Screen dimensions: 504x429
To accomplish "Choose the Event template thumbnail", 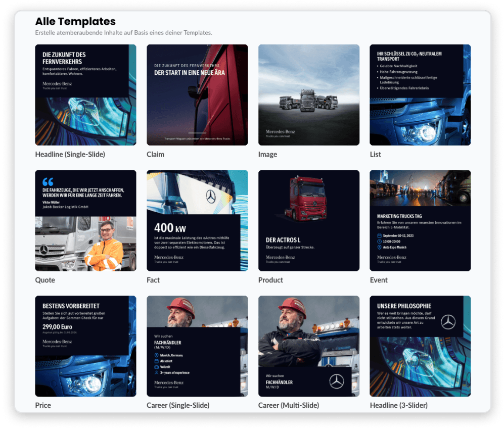I will click(420, 220).
